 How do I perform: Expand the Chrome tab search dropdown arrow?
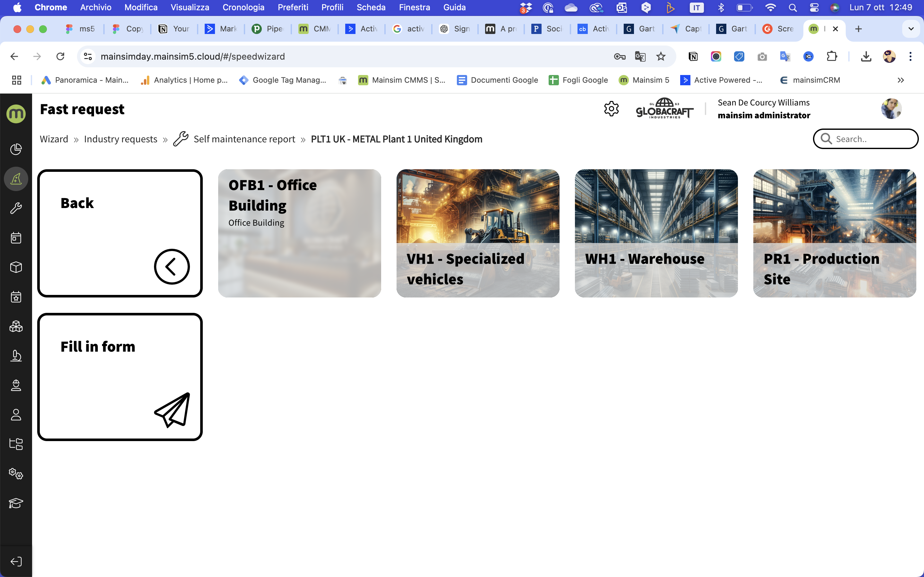coord(911,29)
